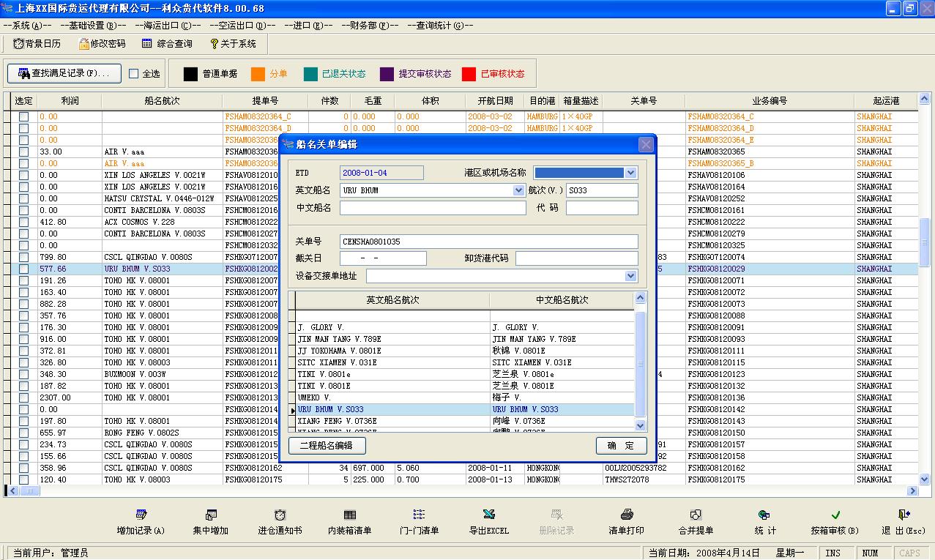935x560 pixels.
Task: Click the 截关日 date field
Action: pos(383,258)
